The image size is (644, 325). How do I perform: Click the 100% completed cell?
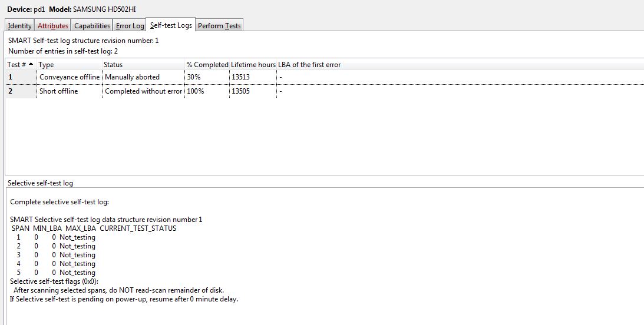[x=195, y=91]
